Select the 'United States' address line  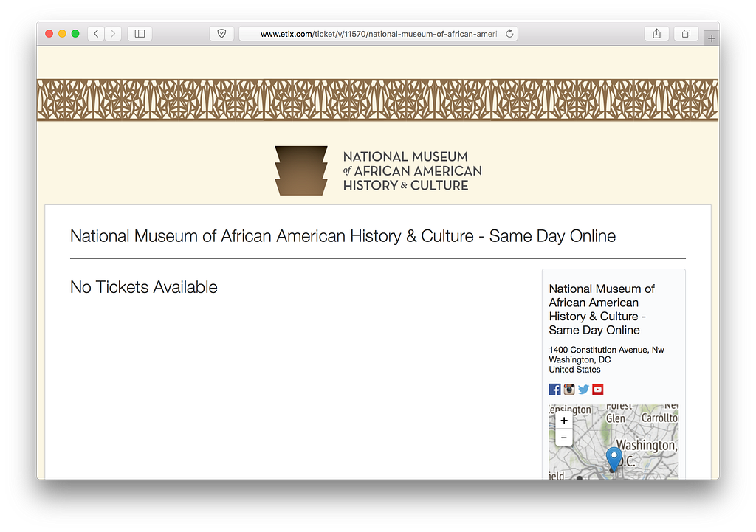tap(574, 370)
